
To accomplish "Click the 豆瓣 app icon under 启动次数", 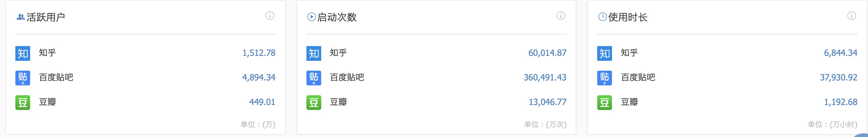I will pos(314,102).
